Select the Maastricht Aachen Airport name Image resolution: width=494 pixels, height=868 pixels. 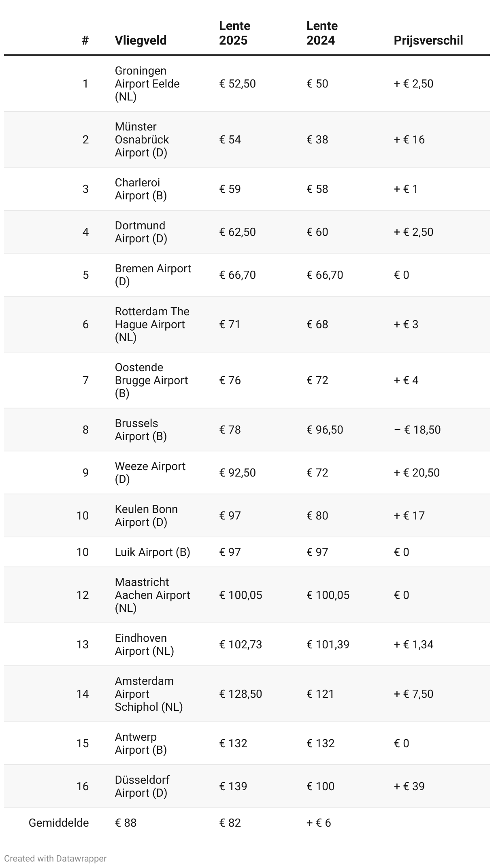point(152,595)
